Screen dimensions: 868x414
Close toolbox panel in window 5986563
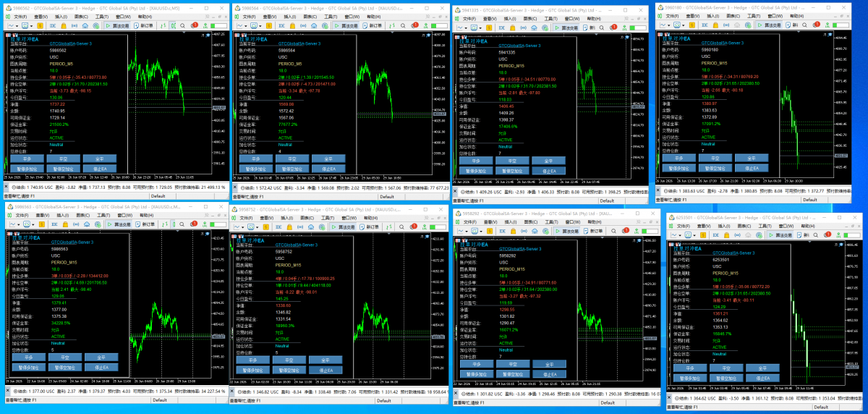coord(8,391)
